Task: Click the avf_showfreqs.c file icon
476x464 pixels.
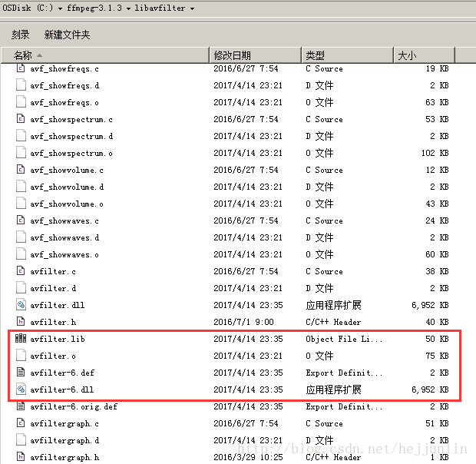Action: [x=21, y=68]
